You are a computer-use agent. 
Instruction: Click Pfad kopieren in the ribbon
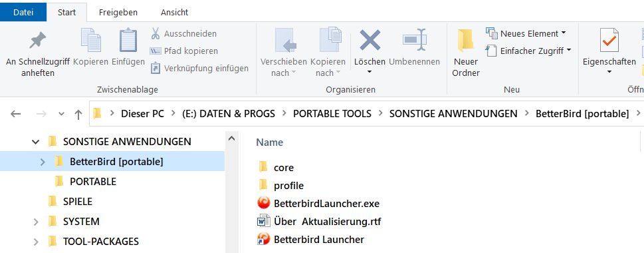[183, 51]
